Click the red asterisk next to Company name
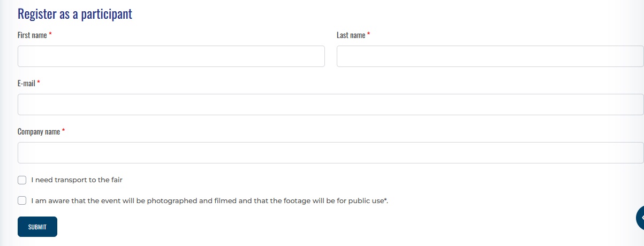 tap(64, 131)
